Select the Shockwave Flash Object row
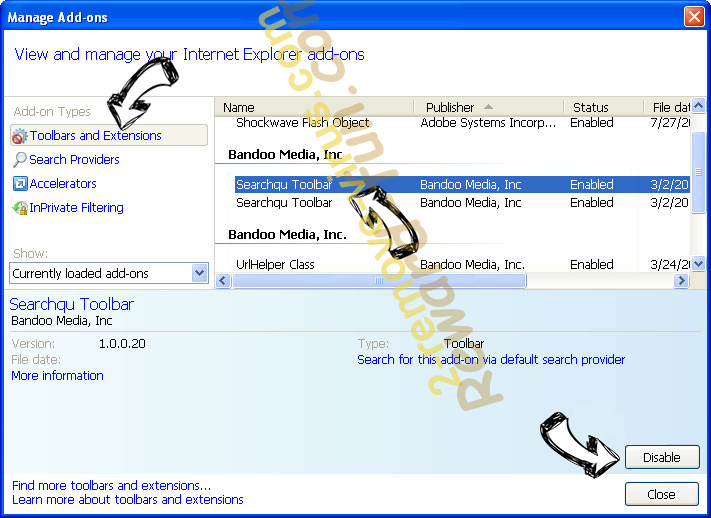The width and height of the screenshot is (711, 518). [x=462, y=122]
